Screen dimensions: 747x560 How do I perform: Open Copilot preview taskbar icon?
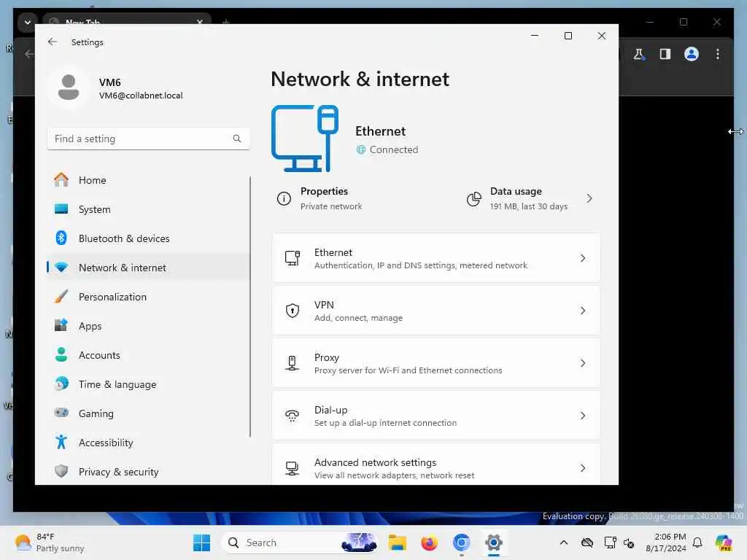point(724,542)
